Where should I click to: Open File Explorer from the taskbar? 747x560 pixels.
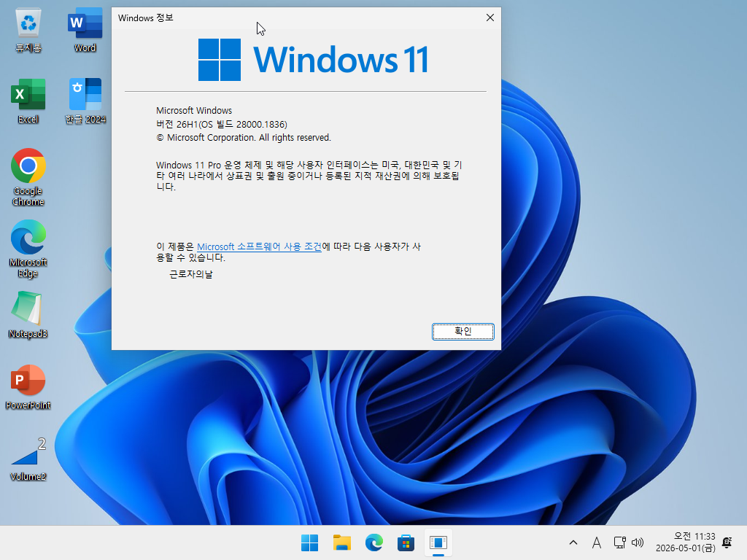tap(341, 542)
